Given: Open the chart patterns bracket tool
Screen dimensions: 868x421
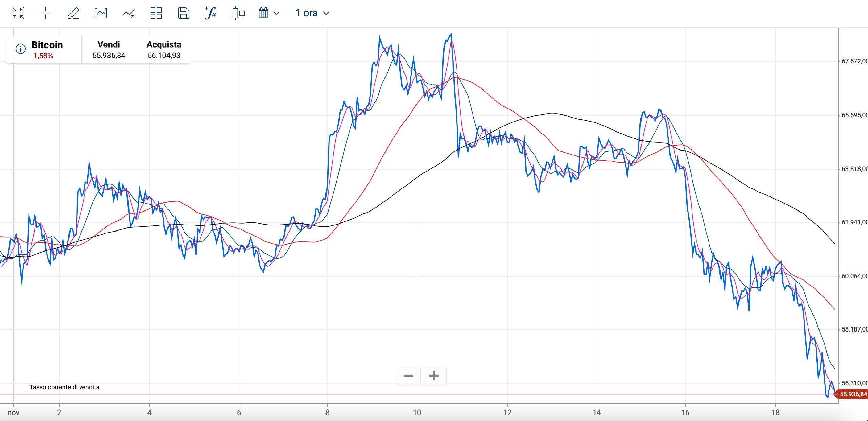Looking at the screenshot, I should (x=101, y=13).
